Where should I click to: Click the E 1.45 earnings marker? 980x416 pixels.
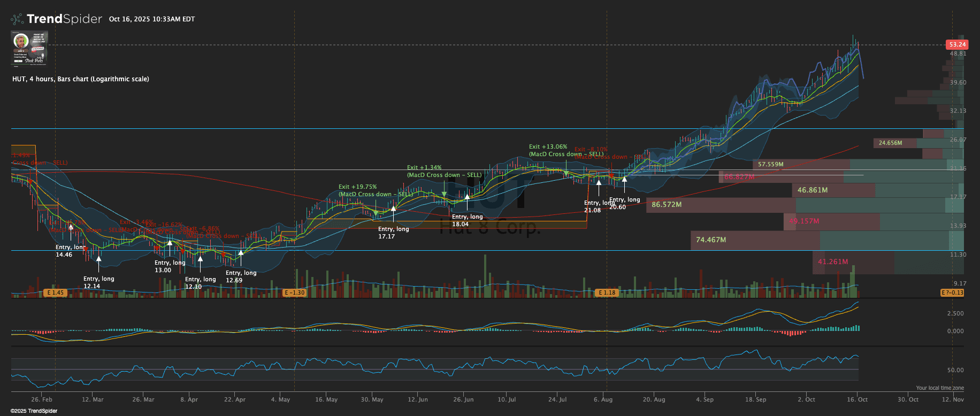point(55,292)
